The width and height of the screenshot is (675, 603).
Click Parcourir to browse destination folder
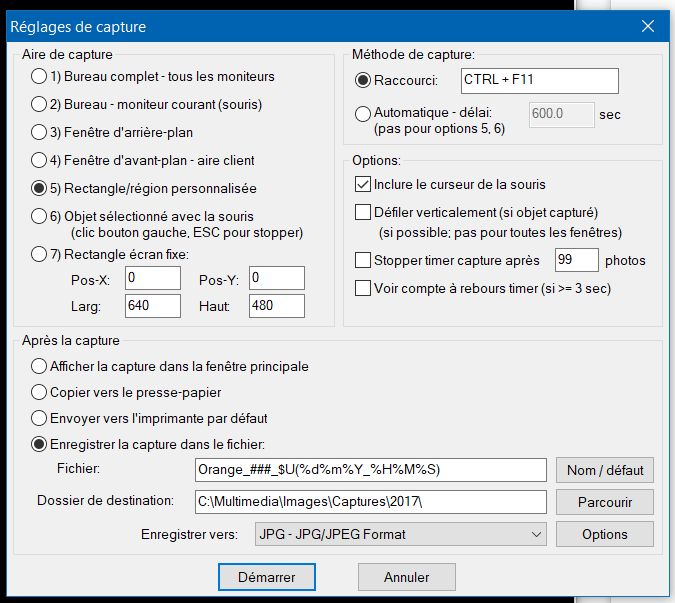(x=605, y=502)
